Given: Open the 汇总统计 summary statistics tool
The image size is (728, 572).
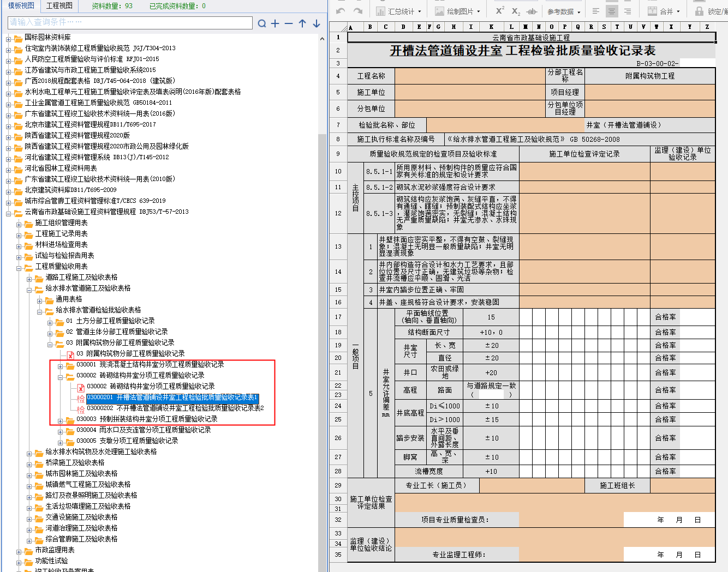Looking at the screenshot, I should [x=398, y=11].
